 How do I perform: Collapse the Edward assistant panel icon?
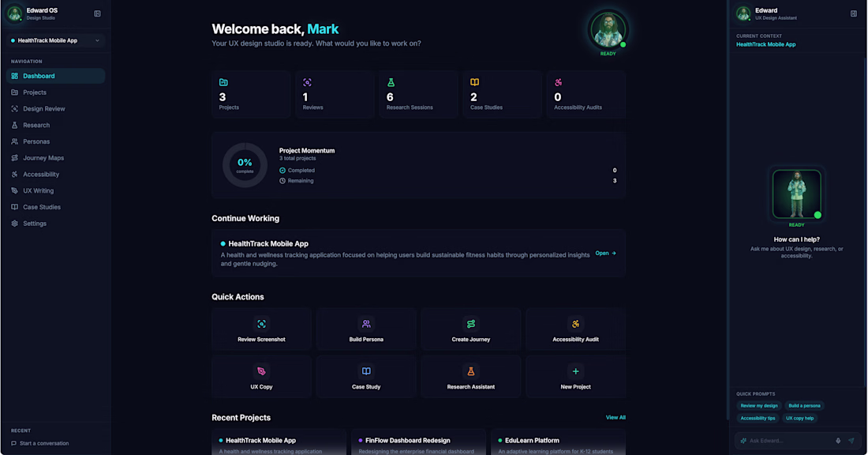point(854,14)
